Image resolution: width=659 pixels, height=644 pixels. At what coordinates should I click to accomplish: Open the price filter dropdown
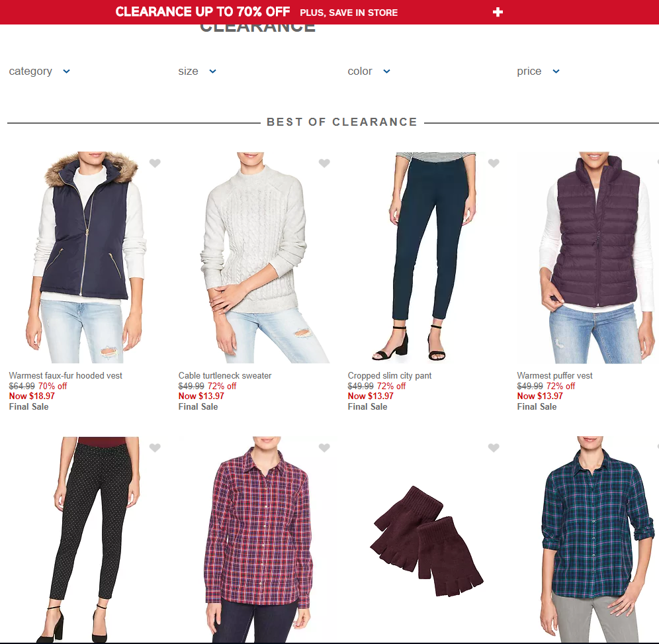pyautogui.click(x=539, y=71)
